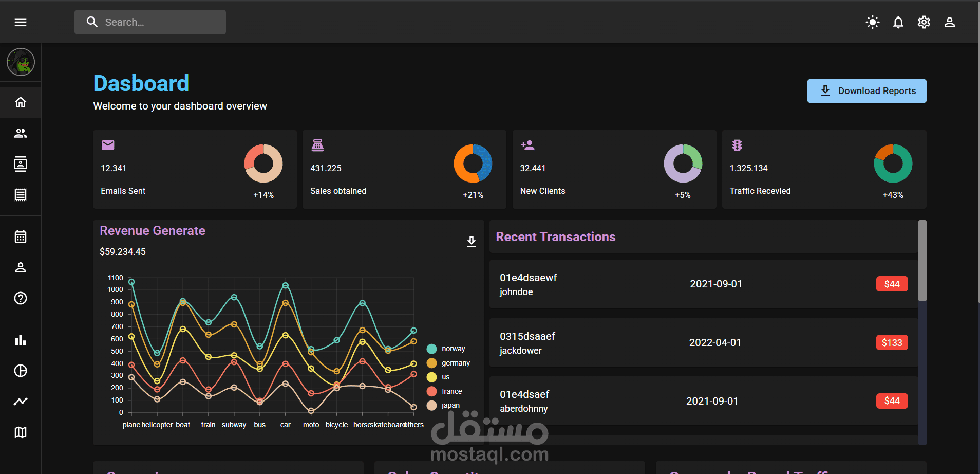Toggle light mode with sun icon
980x474 pixels.
click(872, 22)
